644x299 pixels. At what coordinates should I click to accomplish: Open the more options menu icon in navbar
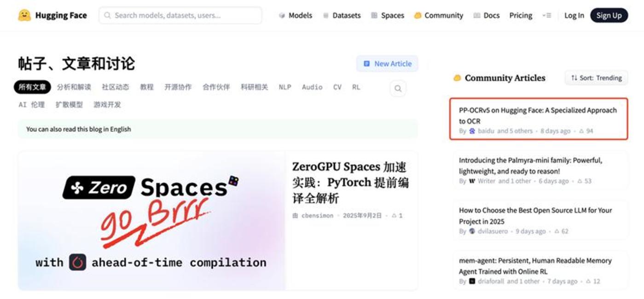click(x=546, y=15)
